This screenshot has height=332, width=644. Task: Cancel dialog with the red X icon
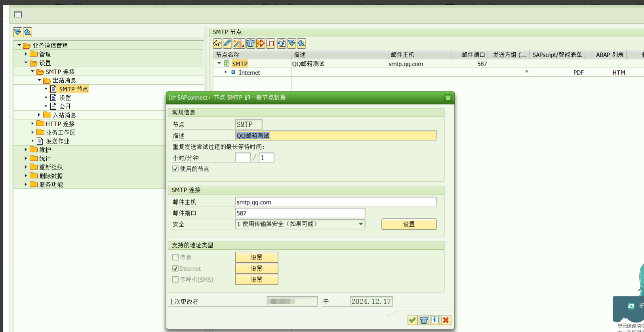(x=446, y=320)
